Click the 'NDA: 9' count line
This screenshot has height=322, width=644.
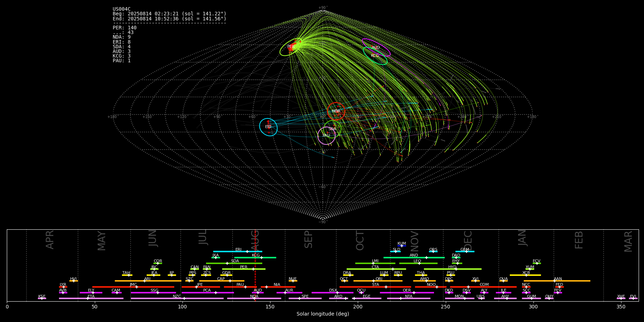coord(122,37)
